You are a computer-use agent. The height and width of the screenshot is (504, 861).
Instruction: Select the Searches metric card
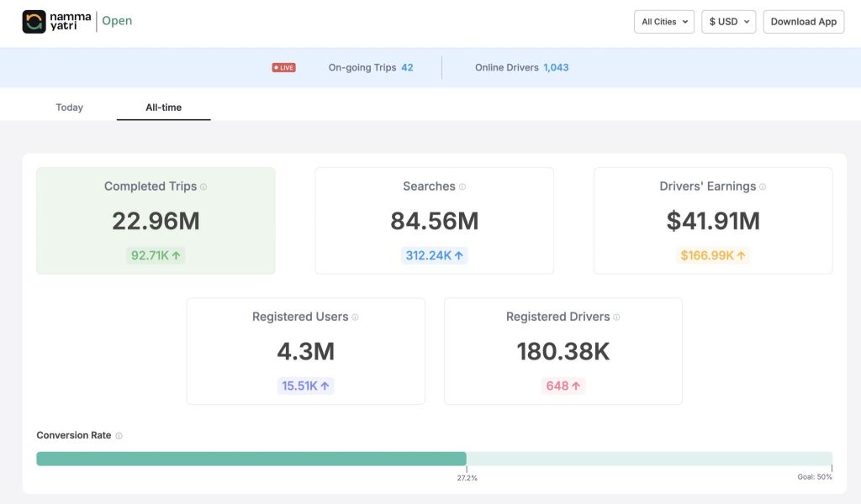434,221
